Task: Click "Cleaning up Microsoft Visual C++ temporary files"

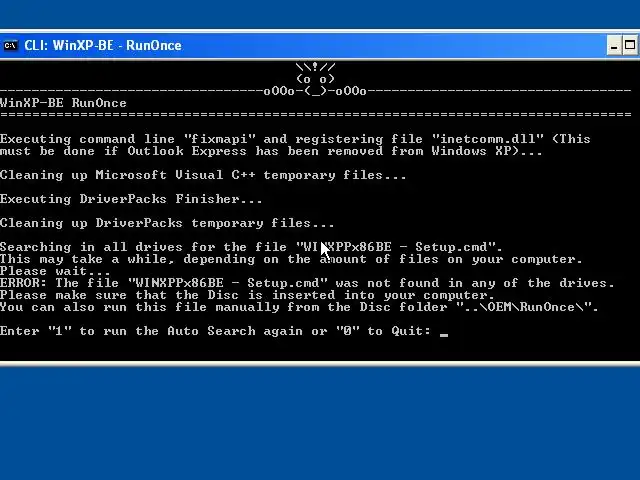Action: 203,175
